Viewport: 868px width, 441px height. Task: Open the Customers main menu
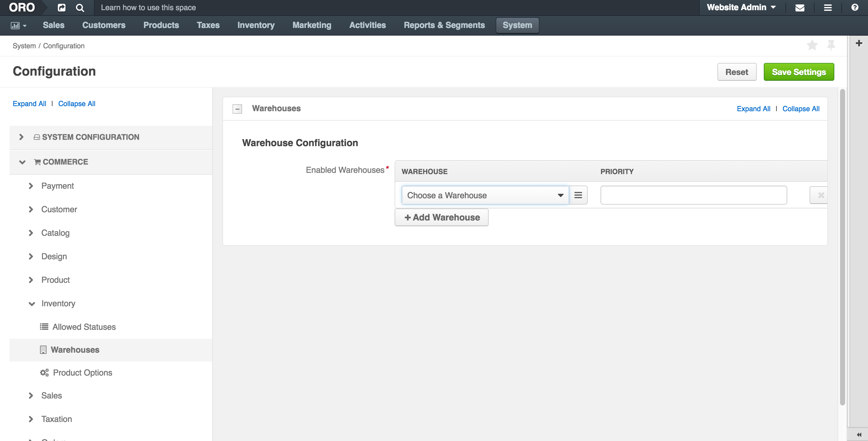pos(104,25)
